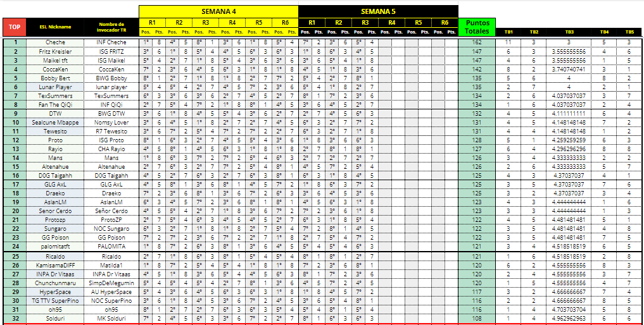Select the Fritz Kreisler nickname cell
The height and width of the screenshot is (325, 644).
(x=55, y=51)
